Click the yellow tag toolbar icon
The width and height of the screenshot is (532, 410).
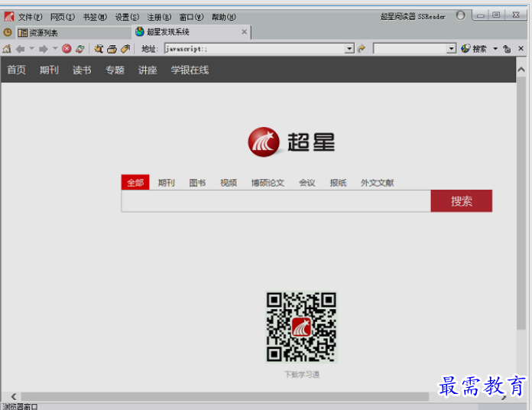(x=125, y=49)
